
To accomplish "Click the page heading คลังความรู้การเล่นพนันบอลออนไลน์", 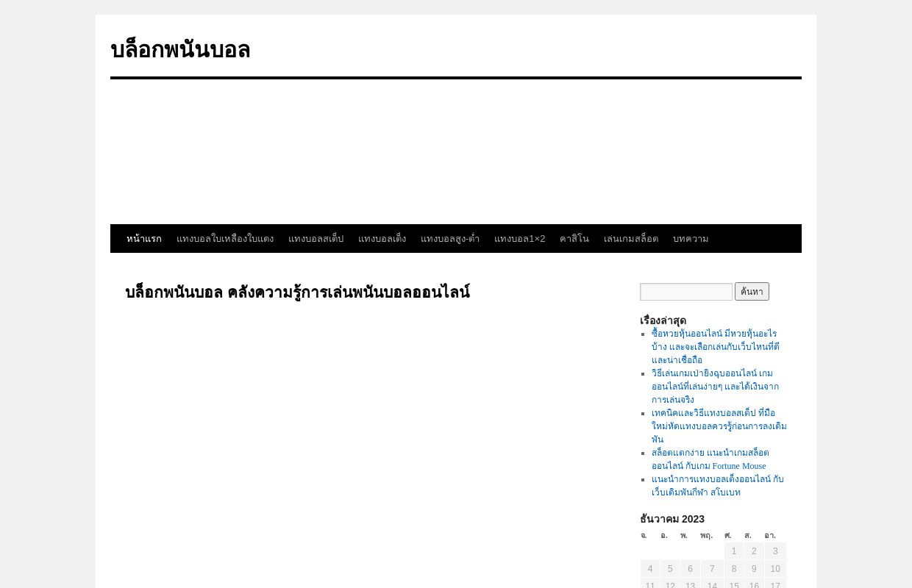I will [x=297, y=292].
